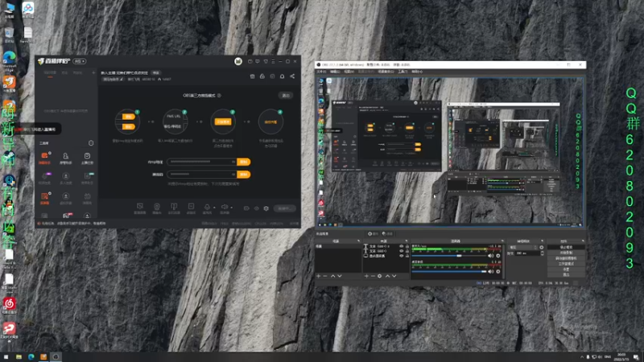Click Stop Streaming in the OBS controls panel
Viewport: 644px width, 362px height.
pos(566,248)
